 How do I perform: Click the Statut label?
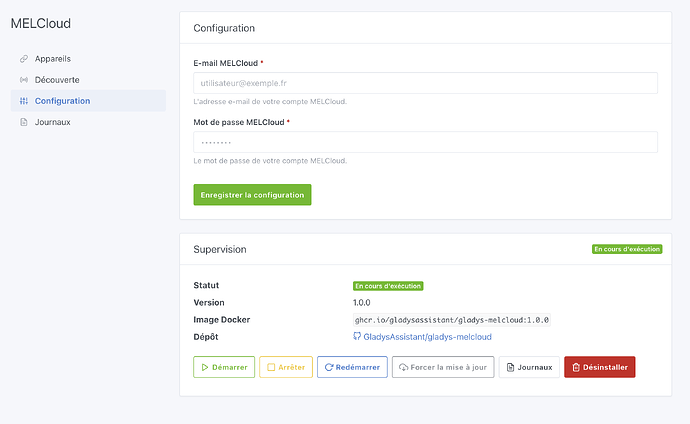point(206,285)
